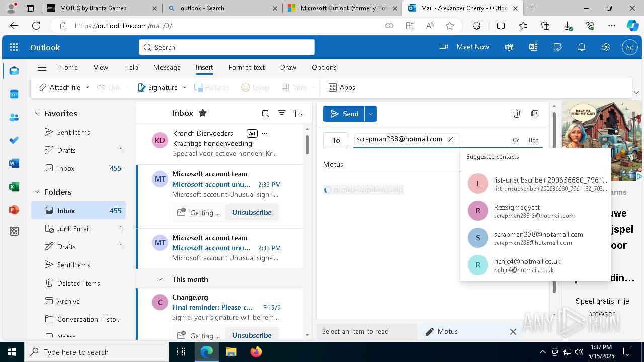Image resolution: width=644 pixels, height=362 pixels.
Task: Open the notifications bell
Action: (x=582, y=47)
